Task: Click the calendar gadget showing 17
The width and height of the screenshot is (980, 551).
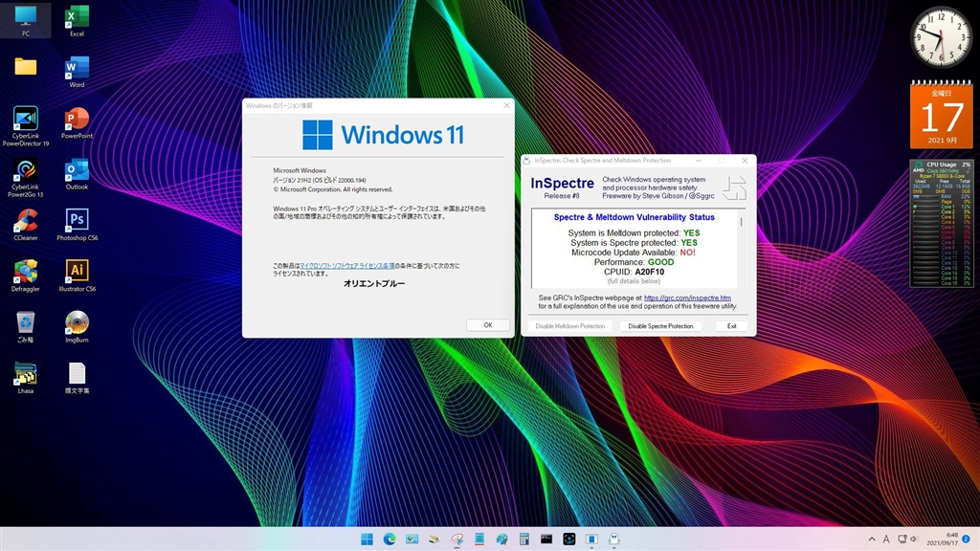Action: pos(942,115)
